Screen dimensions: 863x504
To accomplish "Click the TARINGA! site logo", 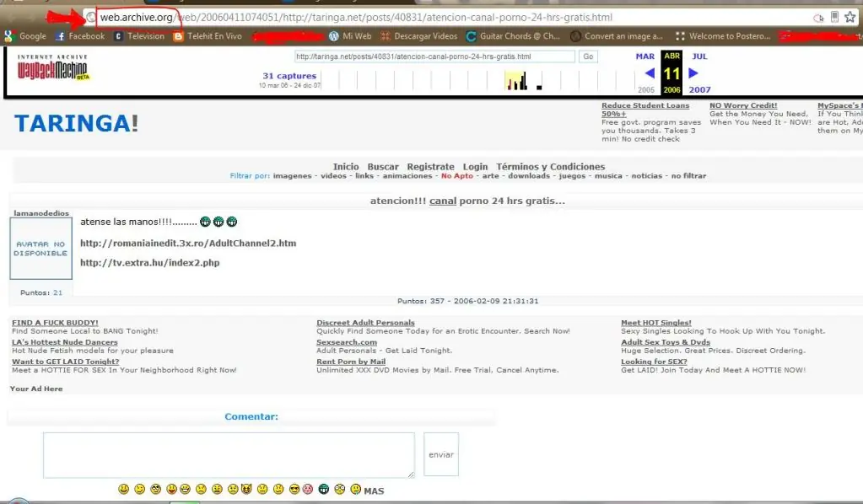I will (76, 123).
